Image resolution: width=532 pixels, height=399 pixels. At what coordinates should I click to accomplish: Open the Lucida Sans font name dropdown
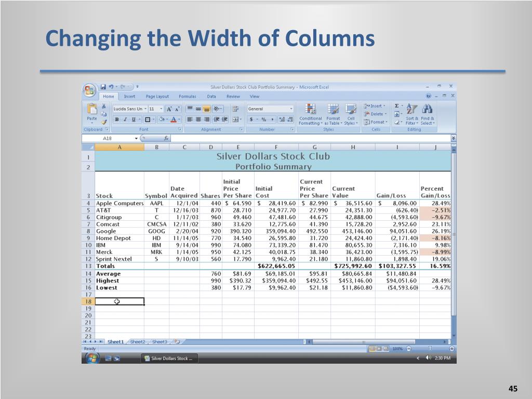point(145,109)
